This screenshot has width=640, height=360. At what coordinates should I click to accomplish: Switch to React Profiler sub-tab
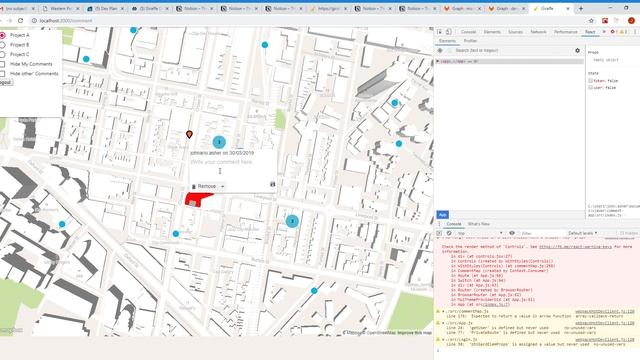pos(470,41)
